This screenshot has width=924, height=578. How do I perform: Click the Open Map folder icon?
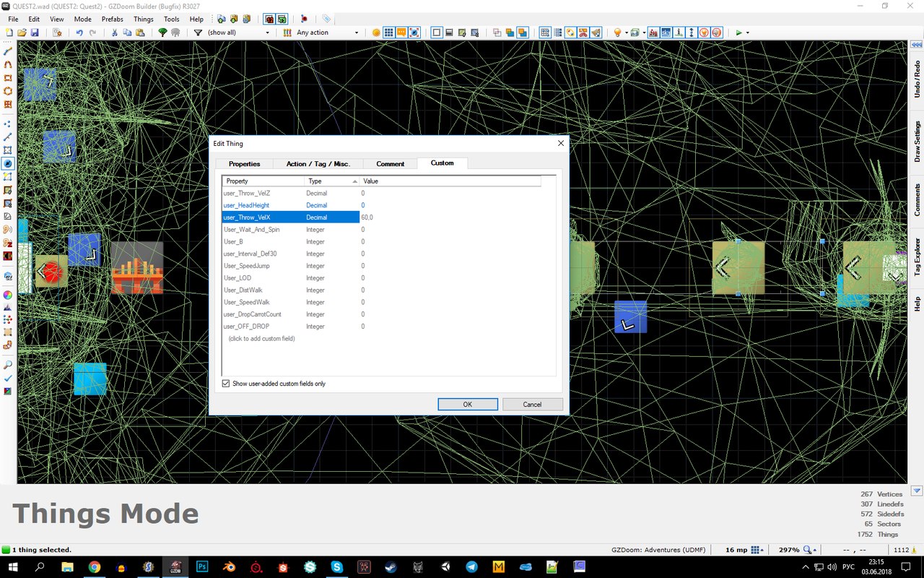click(x=22, y=33)
